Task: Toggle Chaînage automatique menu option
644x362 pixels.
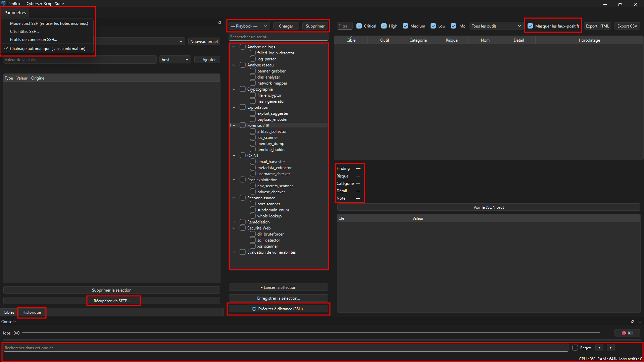Action: coord(48,49)
